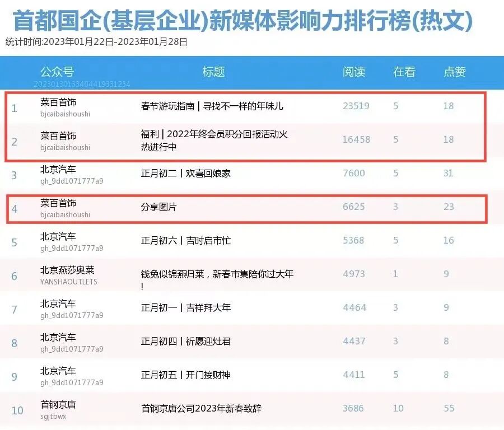The image size is (504, 430).
Task: Select the title 正月初五 | 开门接财神
Action: (186, 375)
